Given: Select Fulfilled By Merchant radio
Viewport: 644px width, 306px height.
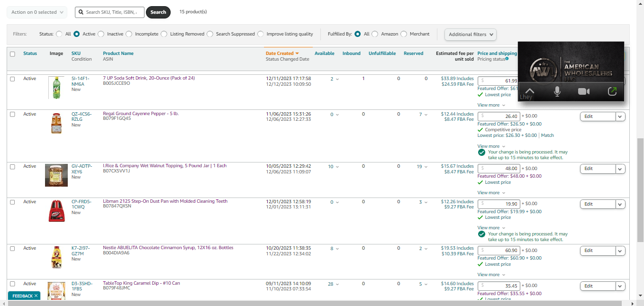Looking at the screenshot, I should point(404,34).
